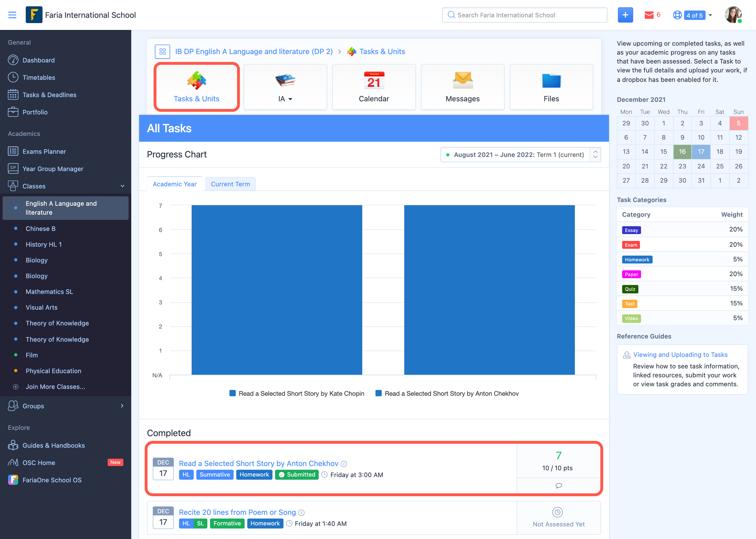Collapse the Classes section

[122, 186]
